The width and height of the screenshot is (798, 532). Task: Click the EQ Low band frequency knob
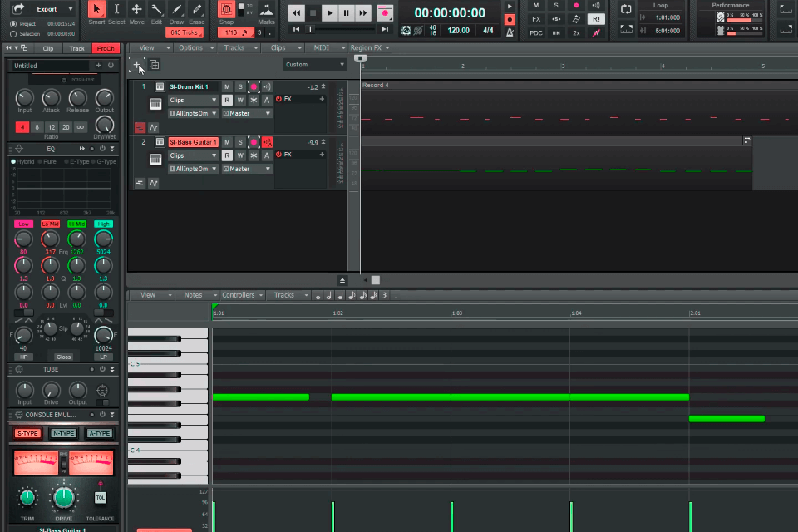pyautogui.click(x=23, y=239)
